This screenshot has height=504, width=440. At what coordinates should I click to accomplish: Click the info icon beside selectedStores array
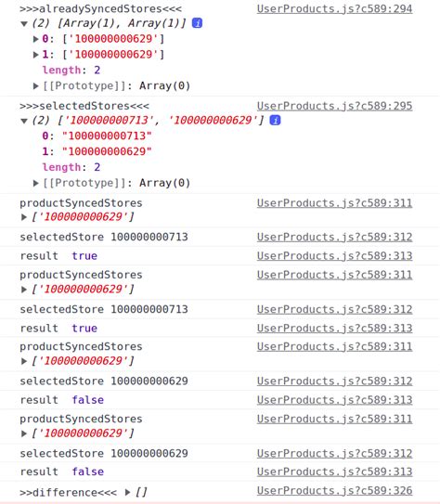click(x=275, y=121)
